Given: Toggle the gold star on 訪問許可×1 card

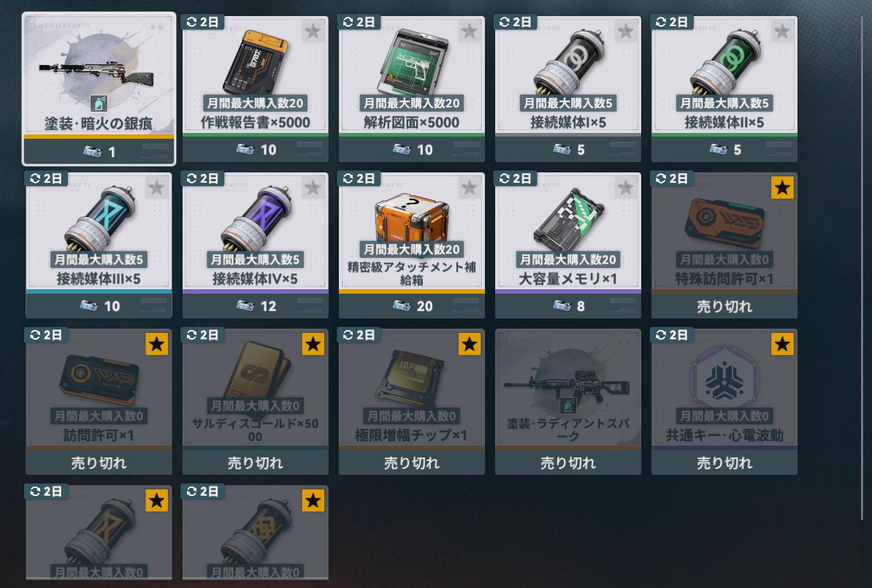Looking at the screenshot, I should [157, 344].
